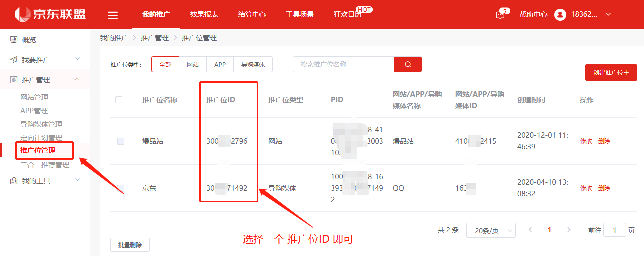Click the 京东 name cell
Screen dimensions: 644x256
tap(149, 188)
